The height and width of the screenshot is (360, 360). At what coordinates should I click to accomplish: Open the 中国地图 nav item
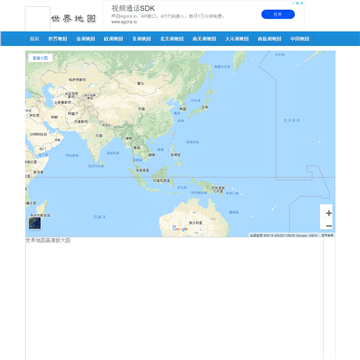[x=300, y=39]
